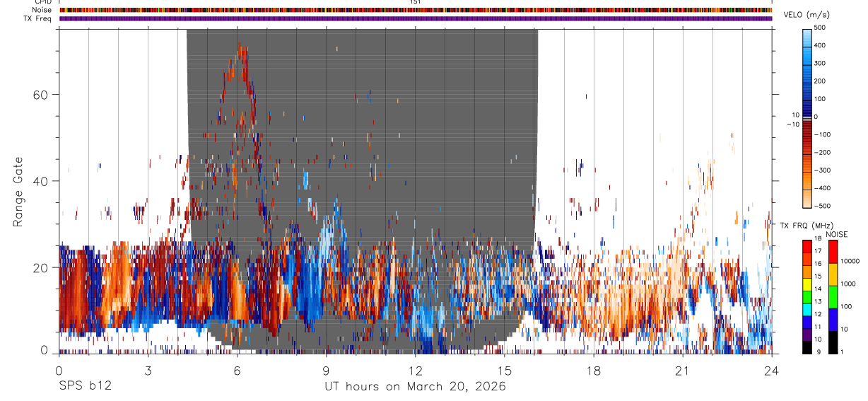
Task: Click the '500' velocity colorbar label
Action: [x=820, y=28]
